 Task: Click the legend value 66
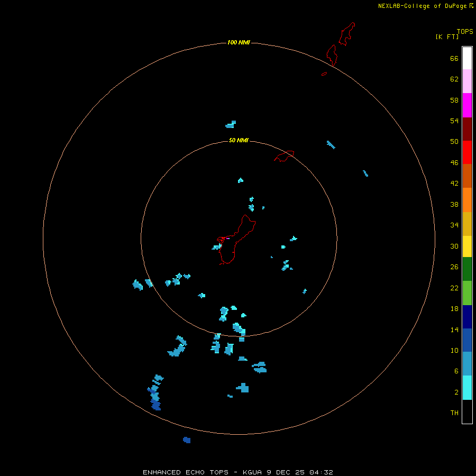click(454, 58)
